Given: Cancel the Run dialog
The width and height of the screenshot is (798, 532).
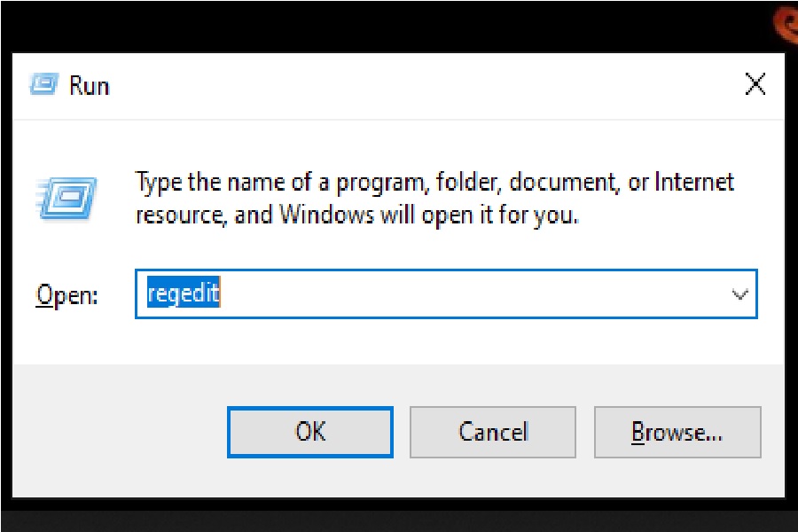Looking at the screenshot, I should pyautogui.click(x=492, y=432).
